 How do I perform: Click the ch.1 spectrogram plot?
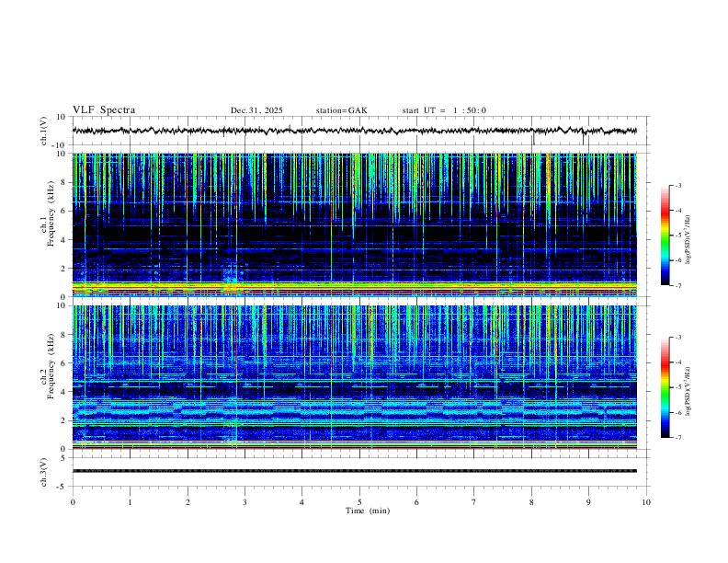(354, 224)
